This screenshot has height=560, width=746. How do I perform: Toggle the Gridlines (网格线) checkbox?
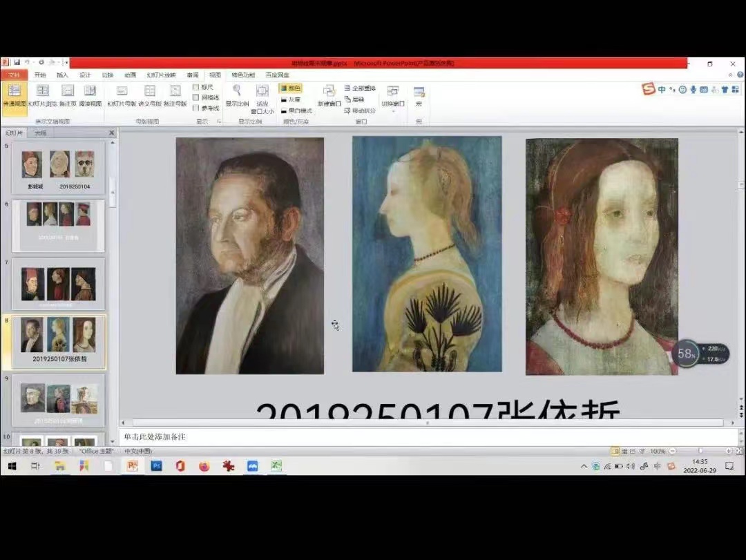[x=196, y=97]
